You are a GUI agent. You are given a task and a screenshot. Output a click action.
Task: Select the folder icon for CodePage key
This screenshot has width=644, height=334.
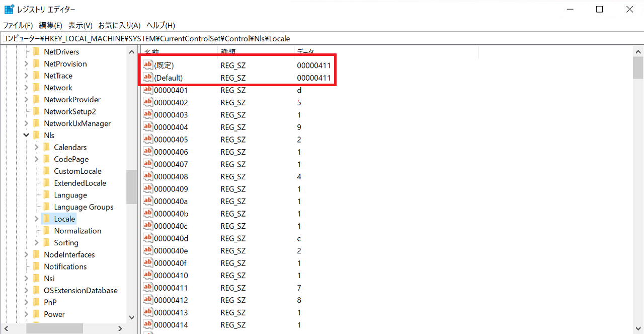pos(46,159)
